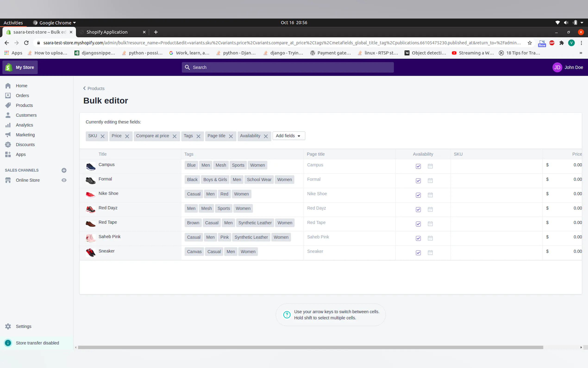
Task: Open calendar icon for Campus availability
Action: tap(430, 166)
